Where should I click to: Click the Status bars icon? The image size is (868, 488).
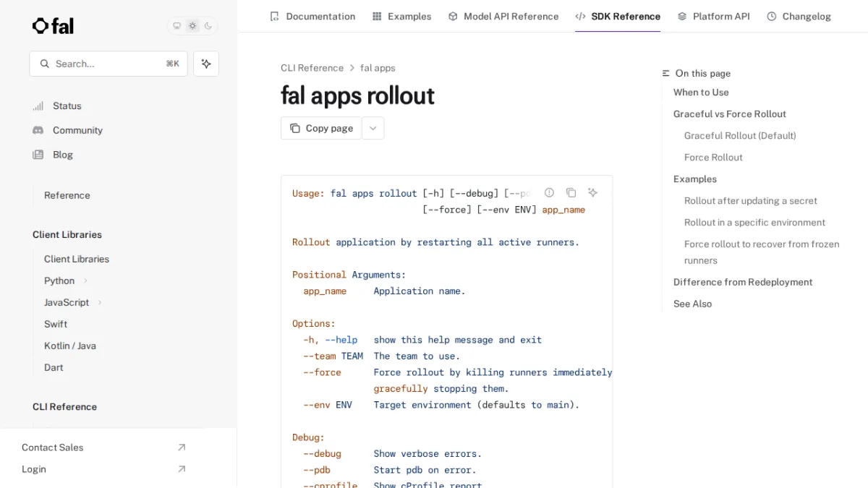[38, 106]
